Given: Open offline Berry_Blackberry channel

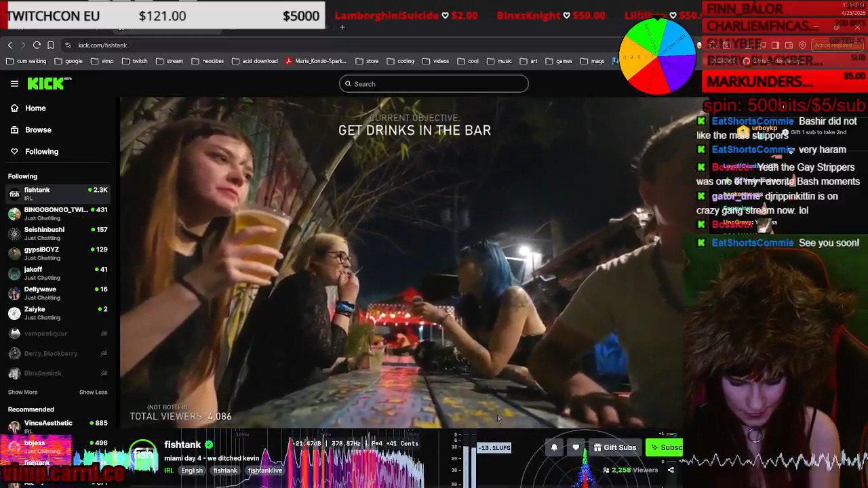Looking at the screenshot, I should [x=58, y=353].
